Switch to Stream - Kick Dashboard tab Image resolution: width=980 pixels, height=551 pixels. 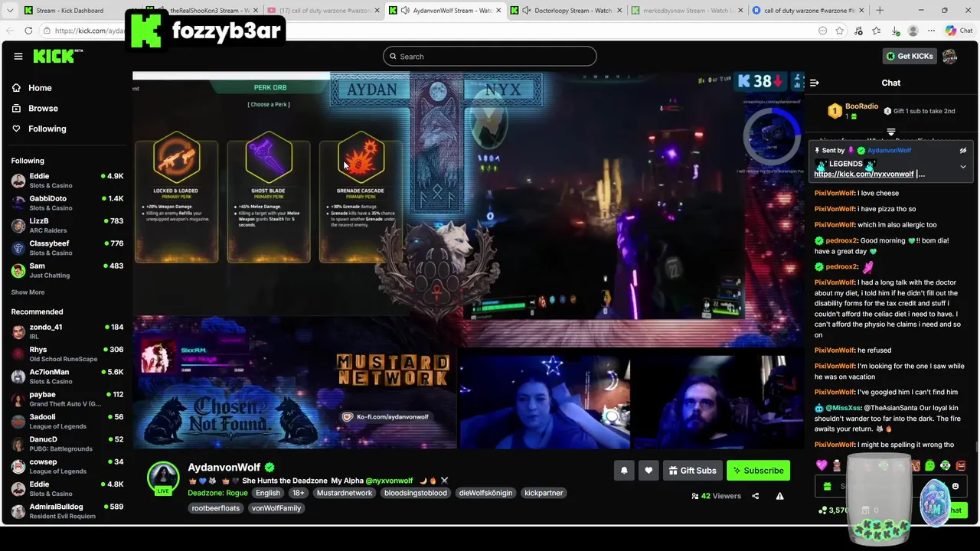point(70,11)
